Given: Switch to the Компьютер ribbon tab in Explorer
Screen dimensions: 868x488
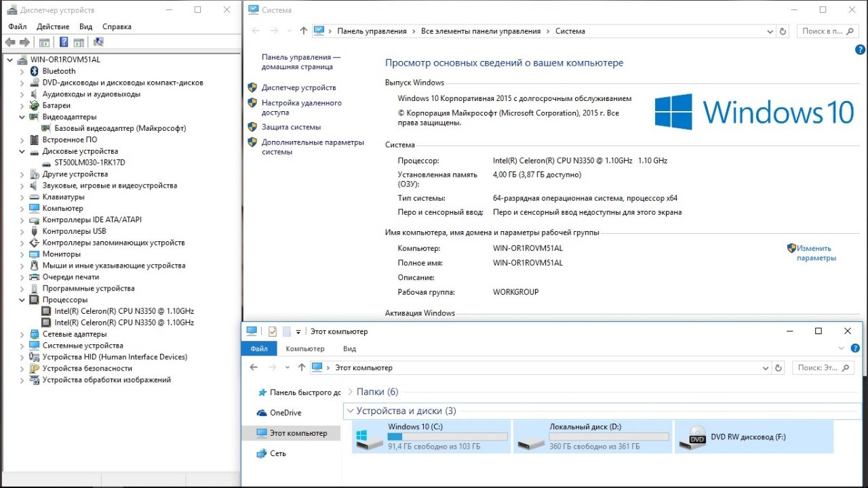Looking at the screenshot, I should coord(305,348).
